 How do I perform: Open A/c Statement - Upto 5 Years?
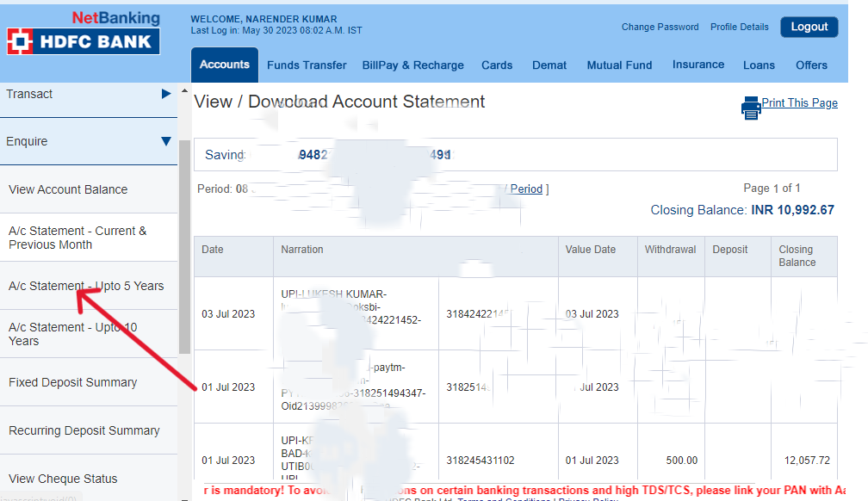(89, 286)
